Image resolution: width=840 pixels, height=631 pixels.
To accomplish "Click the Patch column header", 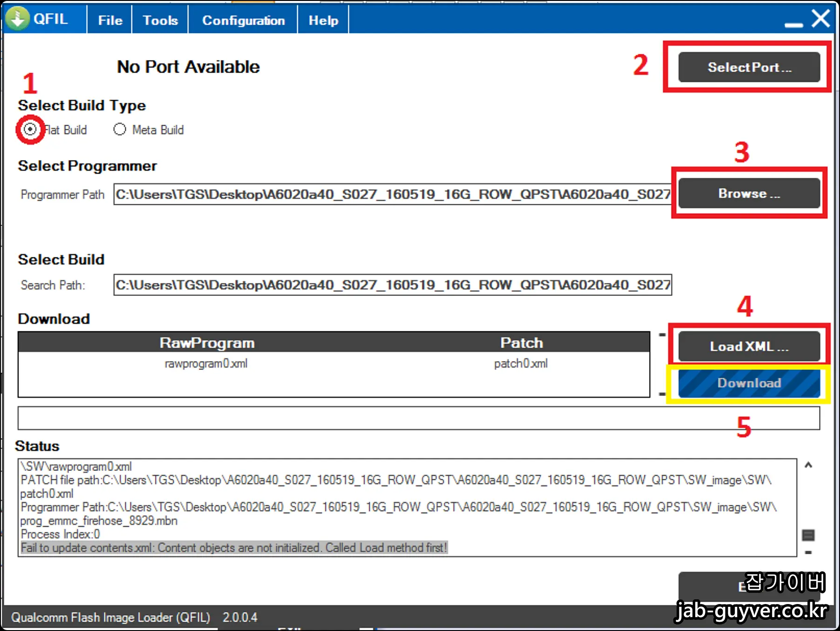I will point(522,342).
